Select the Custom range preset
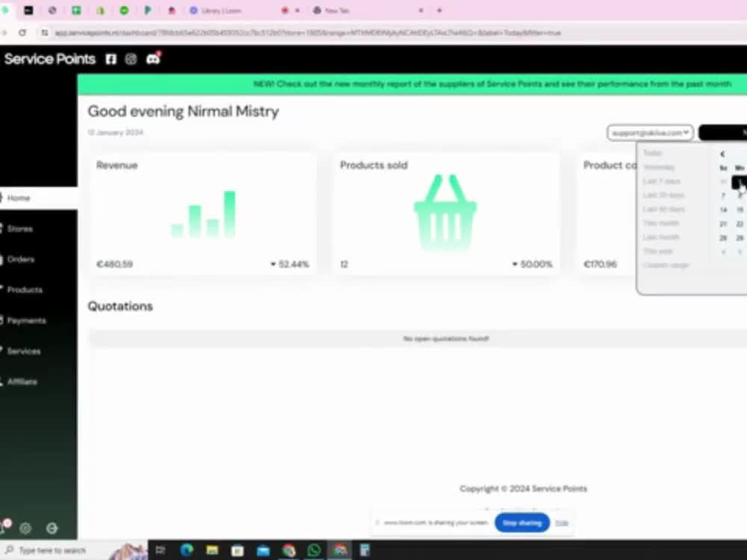 (666, 265)
